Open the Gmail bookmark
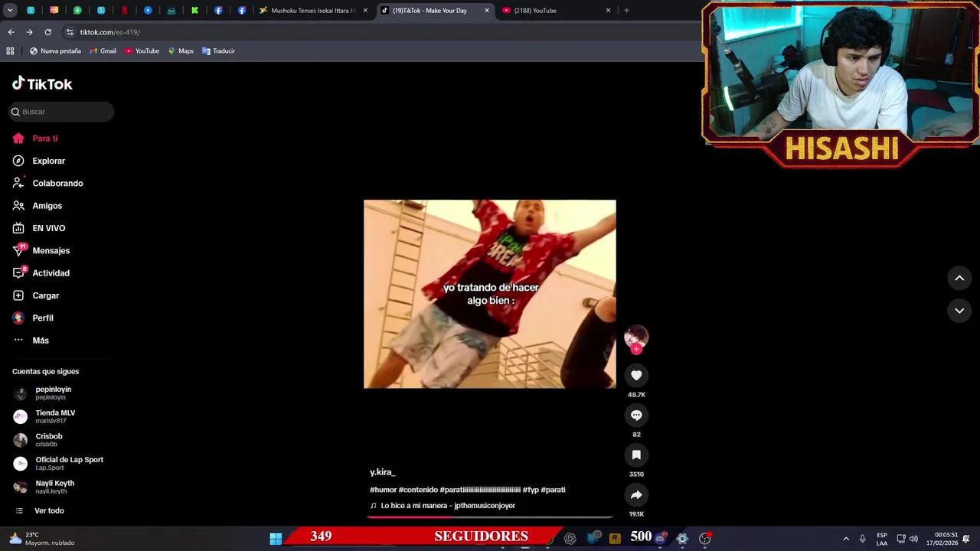980x551 pixels. pos(103,51)
